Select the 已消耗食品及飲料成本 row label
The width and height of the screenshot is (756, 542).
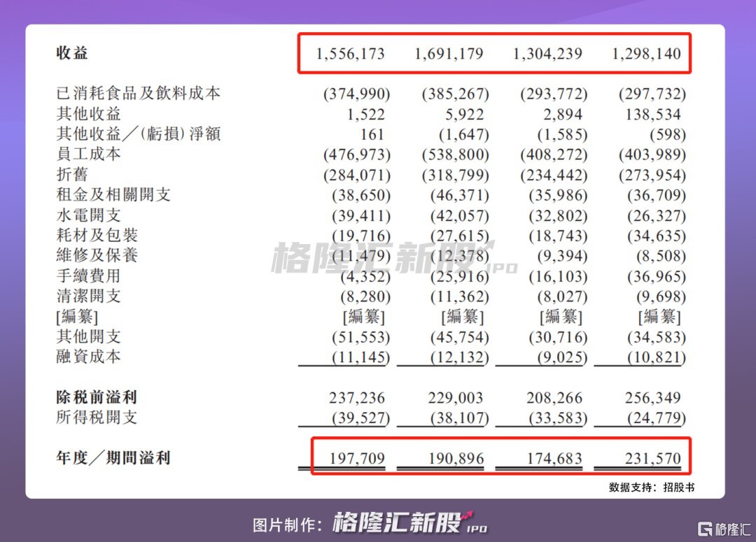[138, 93]
